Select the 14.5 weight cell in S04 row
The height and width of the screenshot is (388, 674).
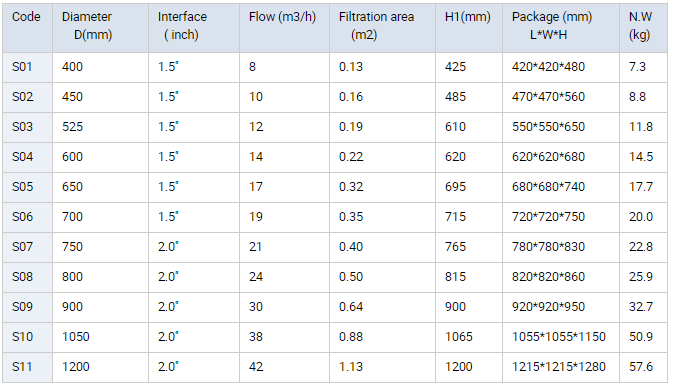pos(643,157)
